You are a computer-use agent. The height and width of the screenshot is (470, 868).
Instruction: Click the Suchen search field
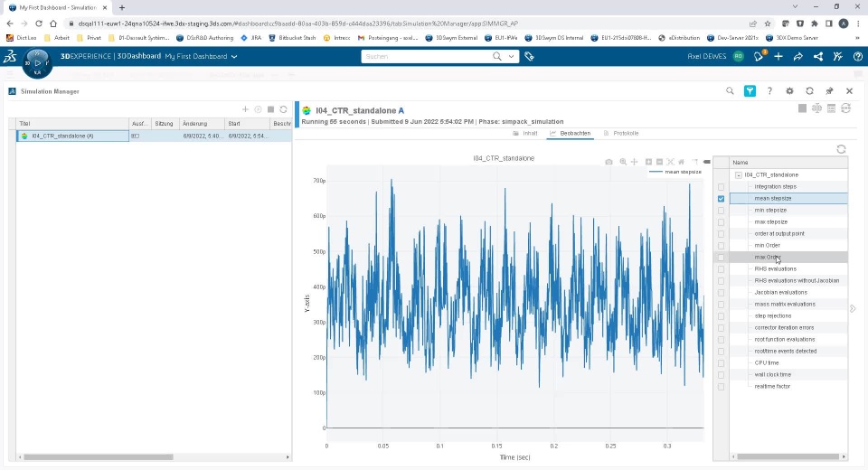click(x=426, y=56)
